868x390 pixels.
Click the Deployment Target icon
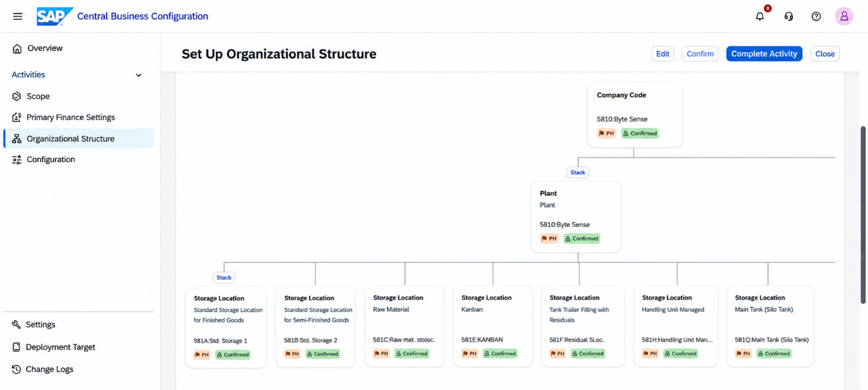16,347
